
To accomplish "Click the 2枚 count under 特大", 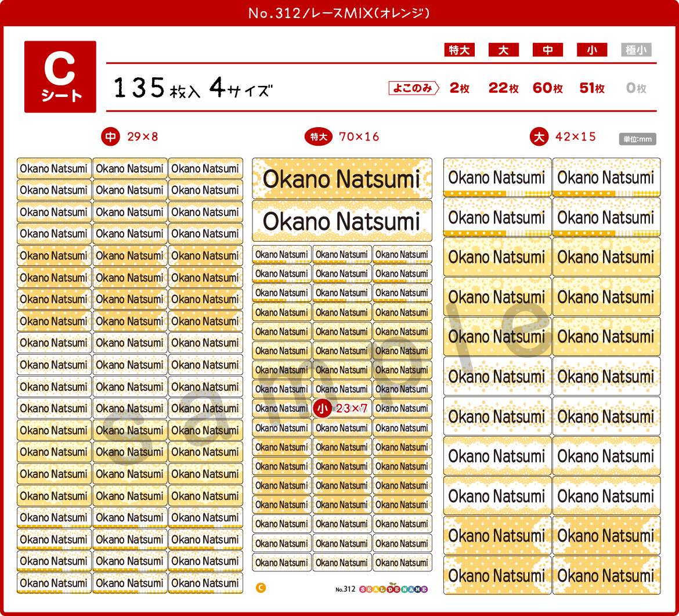I will point(460,88).
